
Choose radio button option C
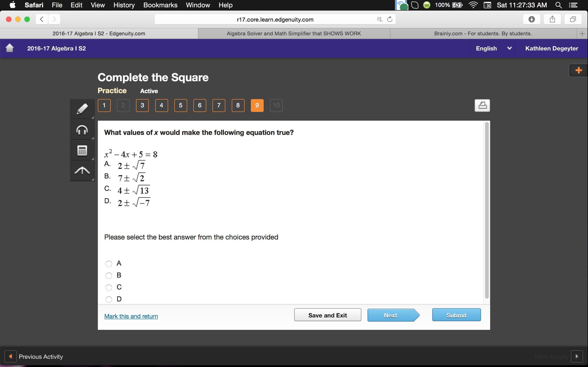[109, 287]
